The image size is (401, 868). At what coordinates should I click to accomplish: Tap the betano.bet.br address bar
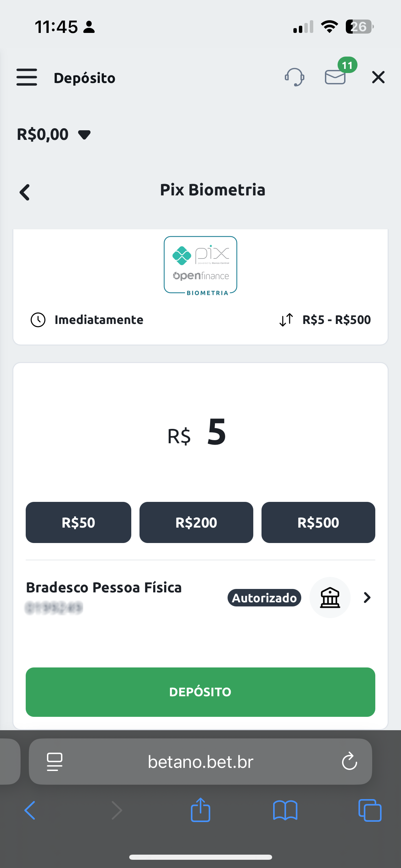click(200, 762)
